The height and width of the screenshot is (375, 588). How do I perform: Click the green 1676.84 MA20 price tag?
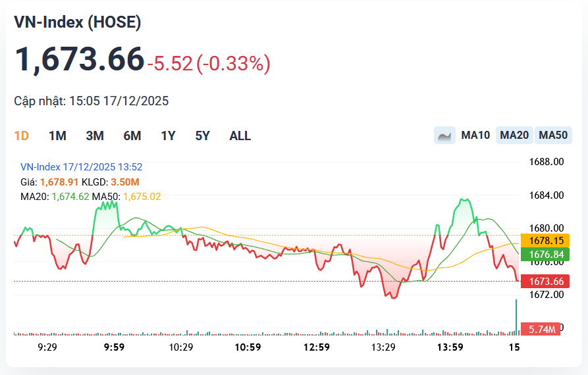[x=545, y=255]
